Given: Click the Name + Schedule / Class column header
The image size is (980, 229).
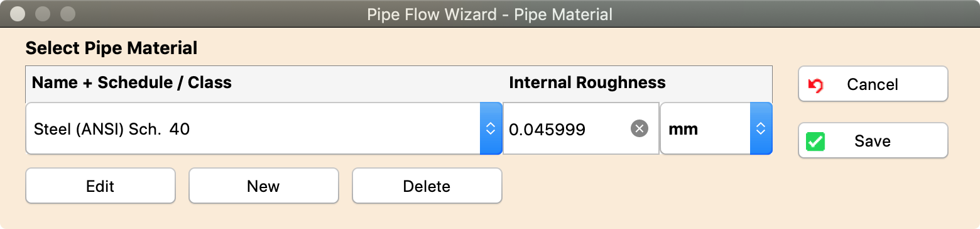Looking at the screenshot, I should pyautogui.click(x=132, y=82).
